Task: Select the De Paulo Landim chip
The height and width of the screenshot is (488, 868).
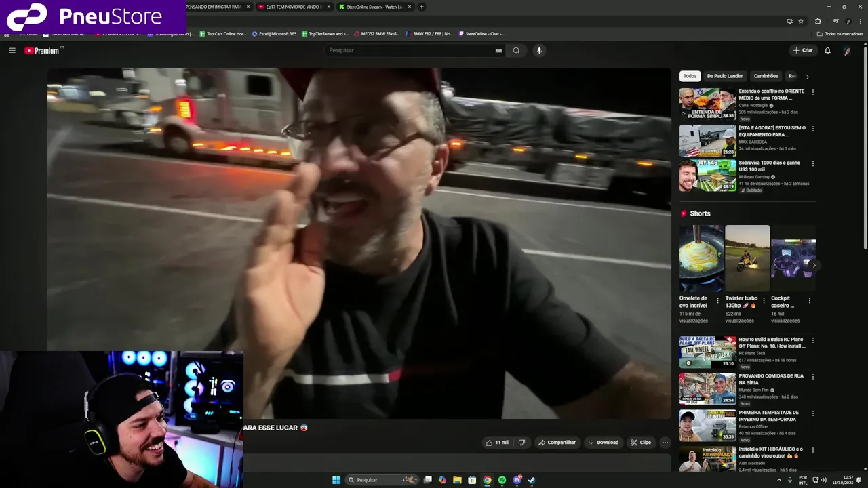Action: point(725,76)
